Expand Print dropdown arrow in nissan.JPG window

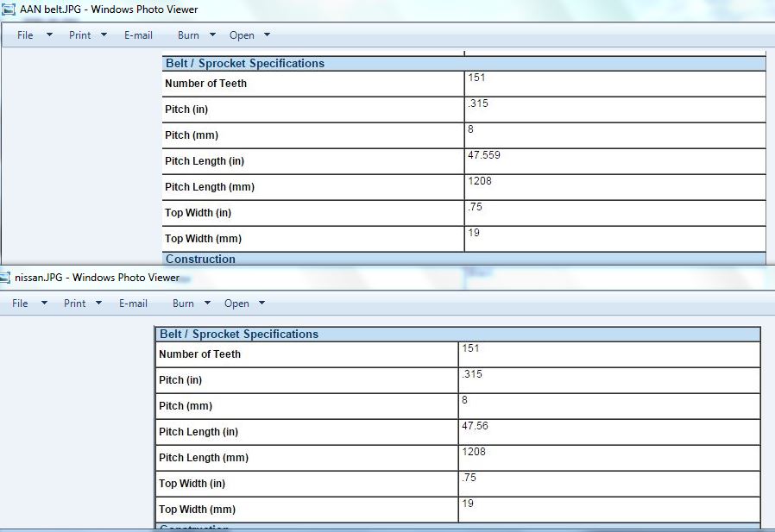(x=98, y=304)
